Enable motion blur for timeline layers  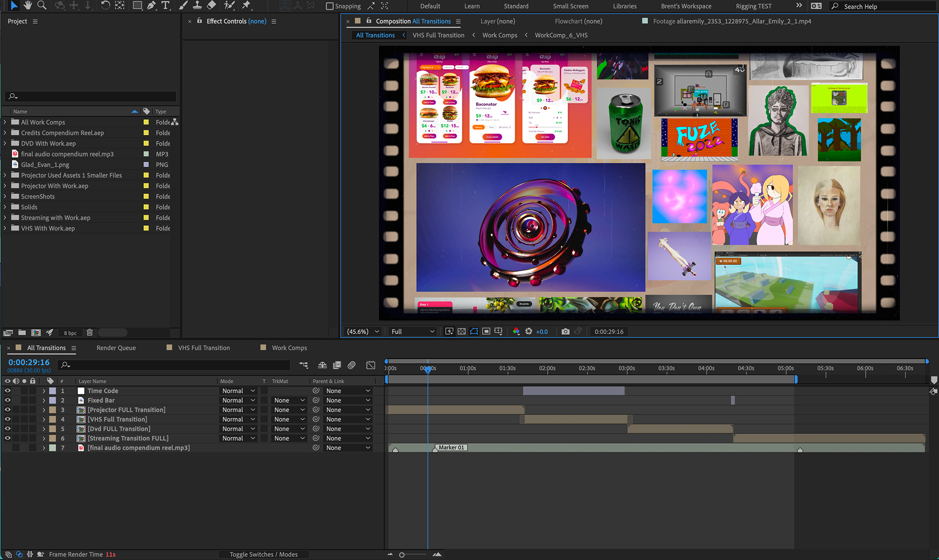352,365
